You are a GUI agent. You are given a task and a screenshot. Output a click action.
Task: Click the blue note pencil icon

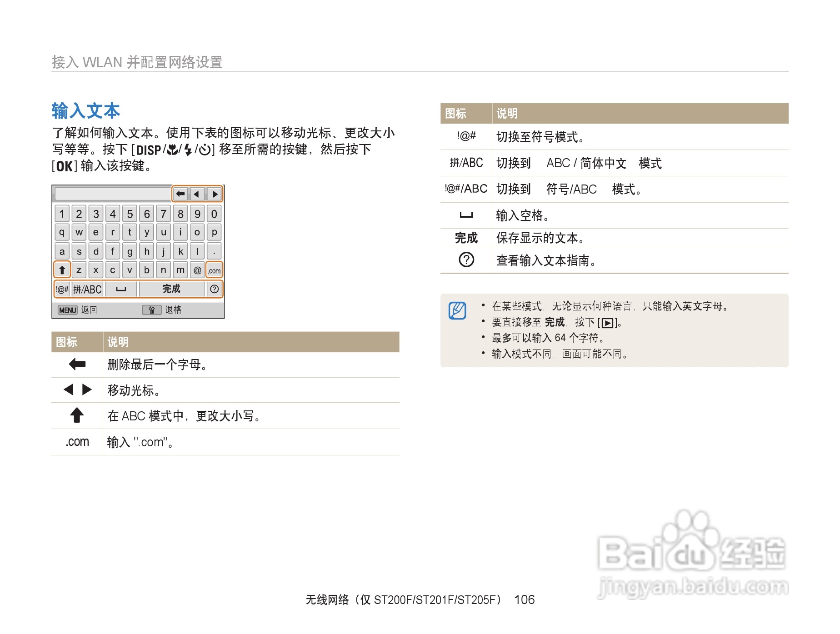(458, 310)
